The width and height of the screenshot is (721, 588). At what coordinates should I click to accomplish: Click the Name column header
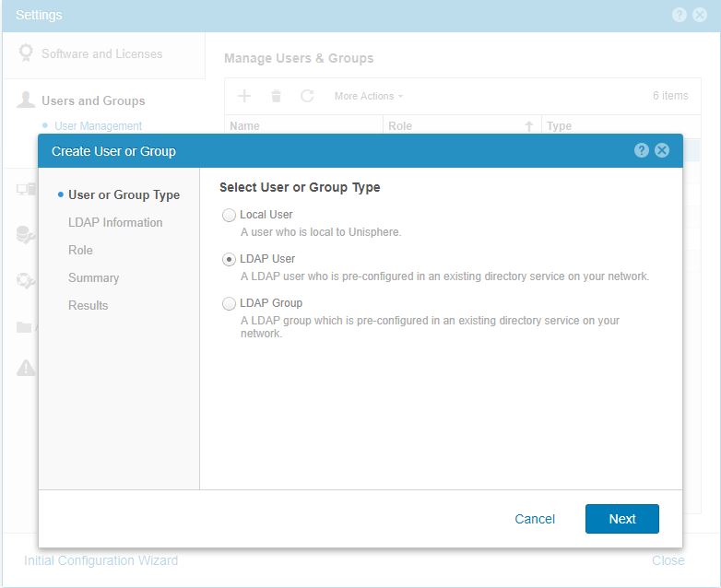pyautogui.click(x=245, y=126)
